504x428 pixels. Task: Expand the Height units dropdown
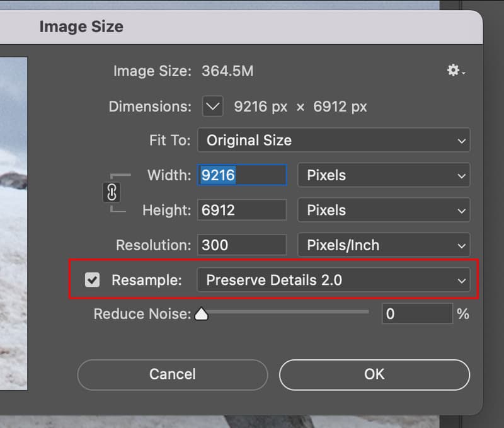click(383, 210)
